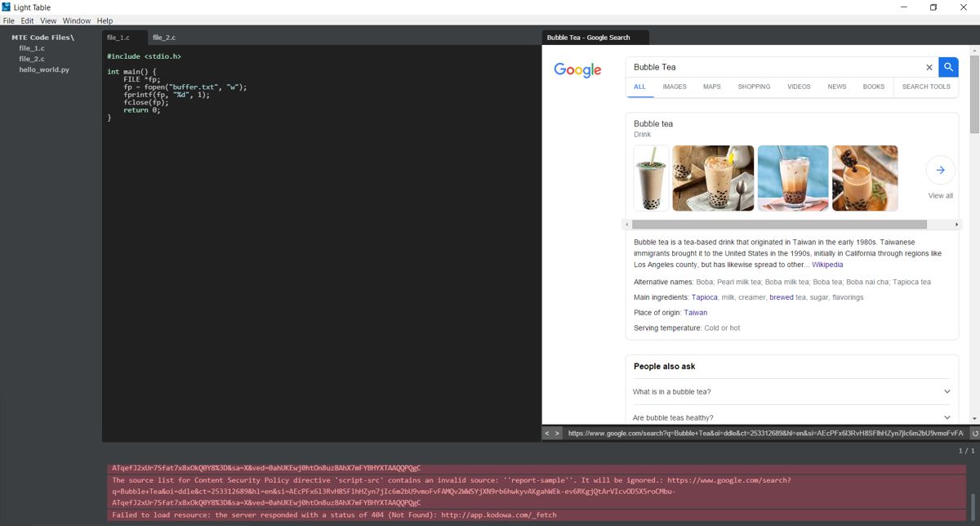Click the Light Table icon in the title bar

pos(7,7)
